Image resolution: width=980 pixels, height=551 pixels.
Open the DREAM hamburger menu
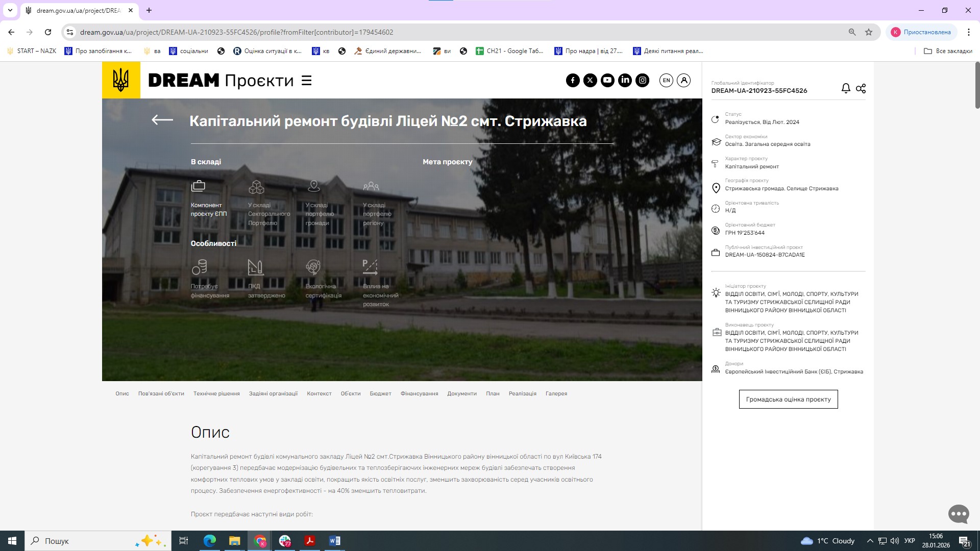coord(306,81)
